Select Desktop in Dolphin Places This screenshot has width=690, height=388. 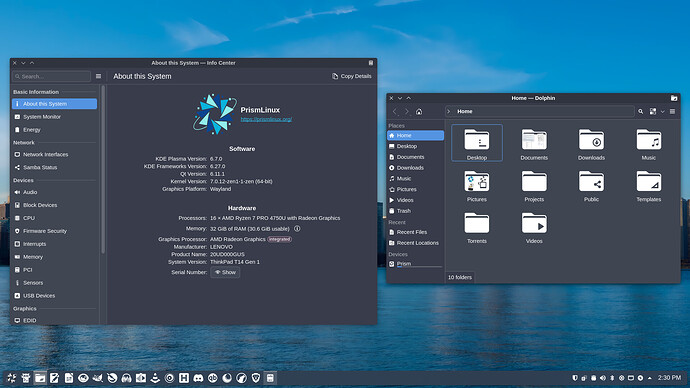click(x=415, y=146)
